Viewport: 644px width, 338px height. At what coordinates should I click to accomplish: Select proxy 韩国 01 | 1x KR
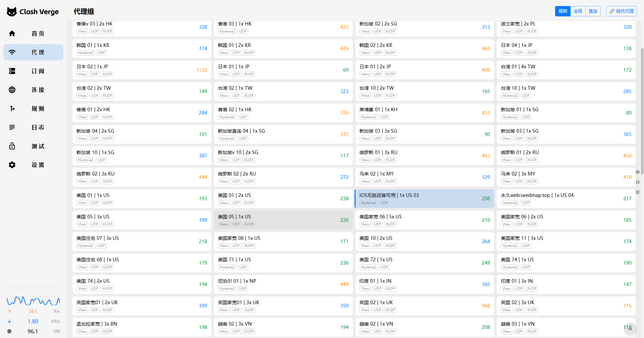tap(142, 49)
